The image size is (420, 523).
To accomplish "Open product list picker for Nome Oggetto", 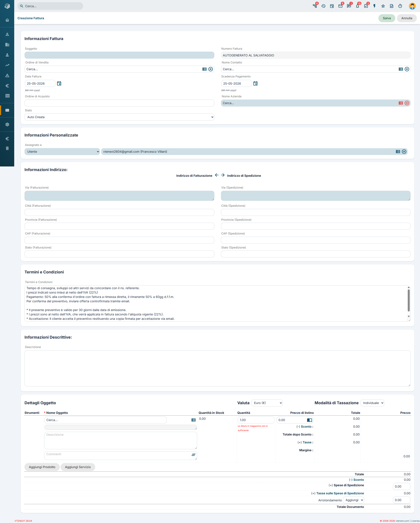I will pyautogui.click(x=193, y=420).
